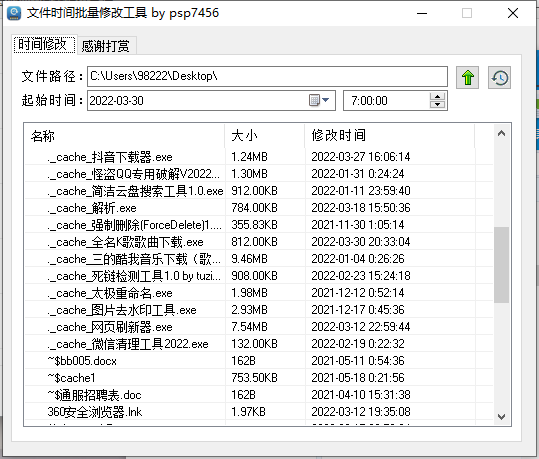This screenshot has height=459, width=539.
Task: Click the vertical scrollbar thumb
Action: (502, 265)
